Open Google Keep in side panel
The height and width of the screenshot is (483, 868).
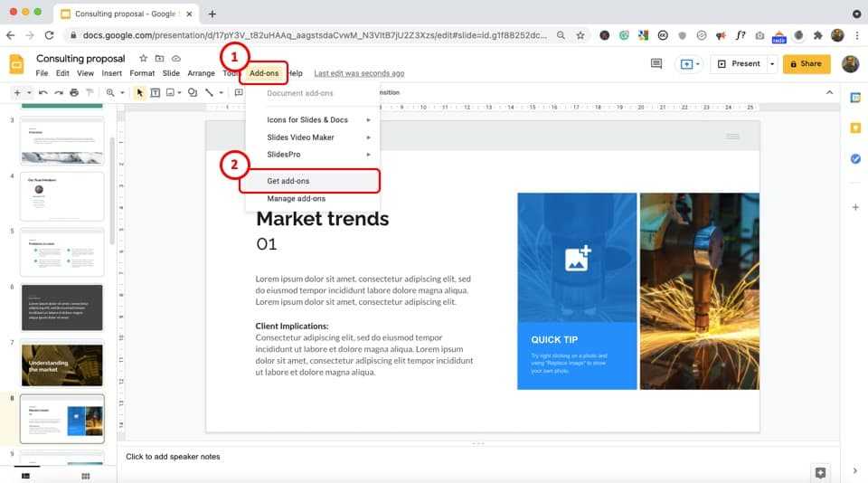[x=855, y=128]
